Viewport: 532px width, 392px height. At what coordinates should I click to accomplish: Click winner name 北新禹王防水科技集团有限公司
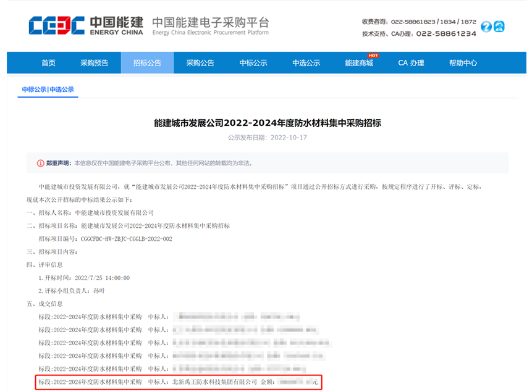click(214, 382)
